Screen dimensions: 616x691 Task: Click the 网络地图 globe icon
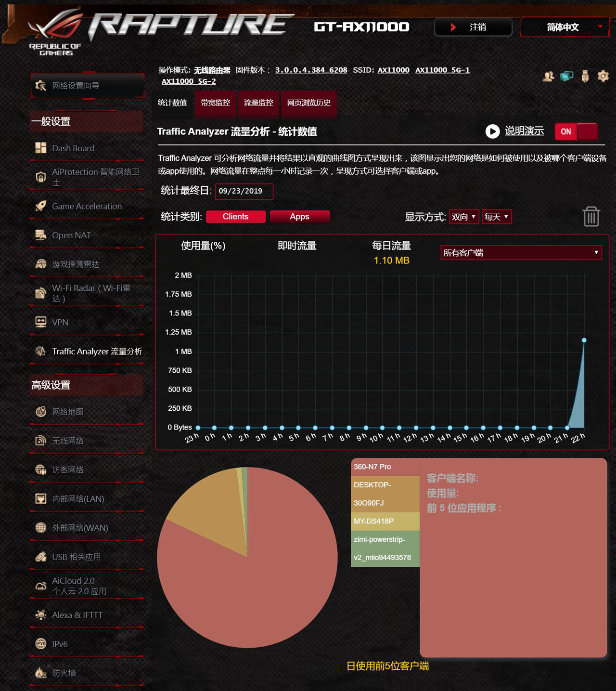(x=41, y=412)
